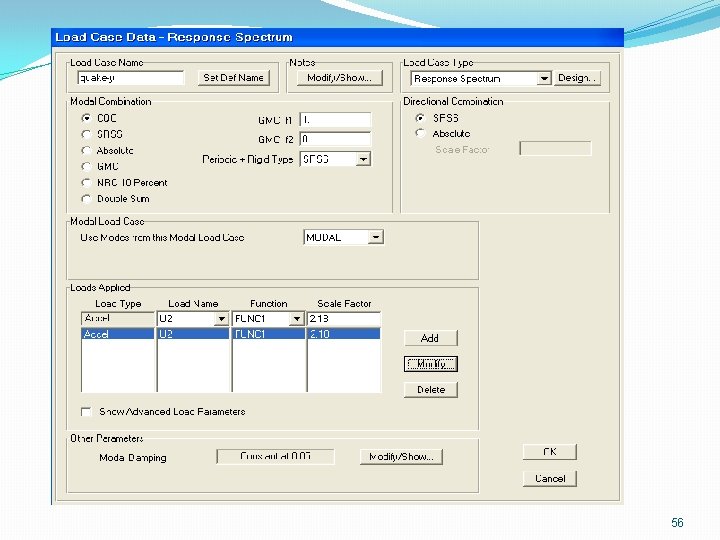
Task: Select the Accel cell in the highlighted row
Action: (x=118, y=334)
